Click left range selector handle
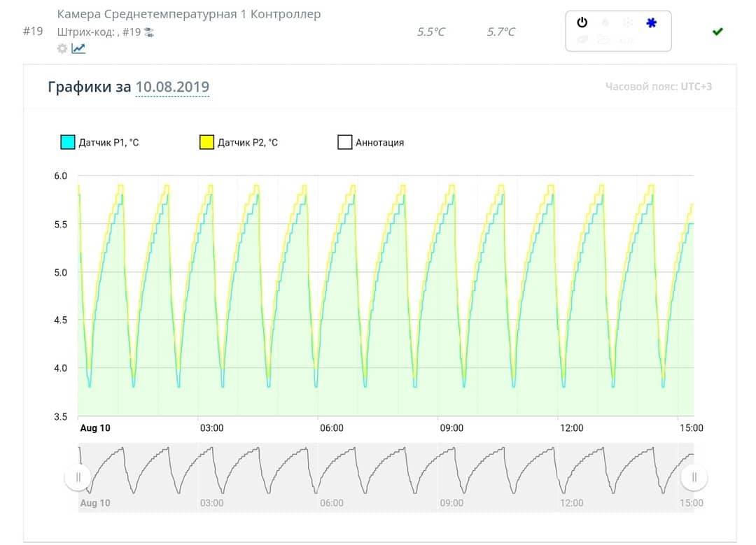The height and width of the screenshot is (545, 756). tap(78, 477)
